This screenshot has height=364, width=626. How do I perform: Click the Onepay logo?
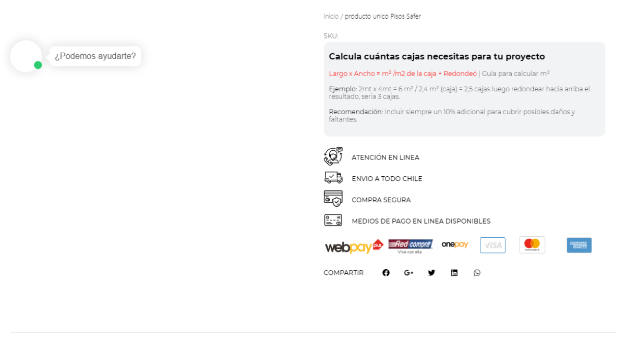click(455, 244)
